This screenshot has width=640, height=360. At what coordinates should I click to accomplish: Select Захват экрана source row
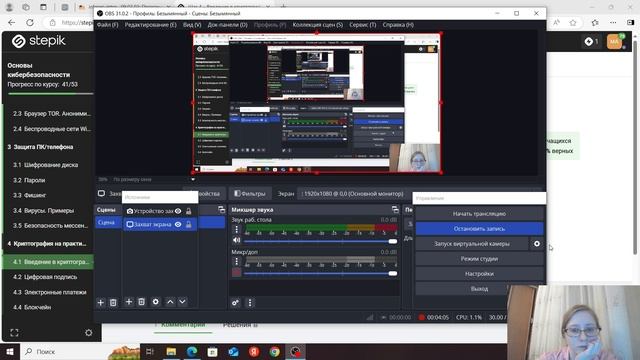(x=160, y=224)
